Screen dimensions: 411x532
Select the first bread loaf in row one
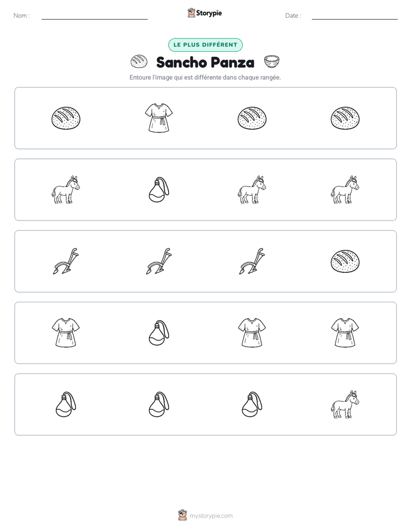[x=66, y=118]
